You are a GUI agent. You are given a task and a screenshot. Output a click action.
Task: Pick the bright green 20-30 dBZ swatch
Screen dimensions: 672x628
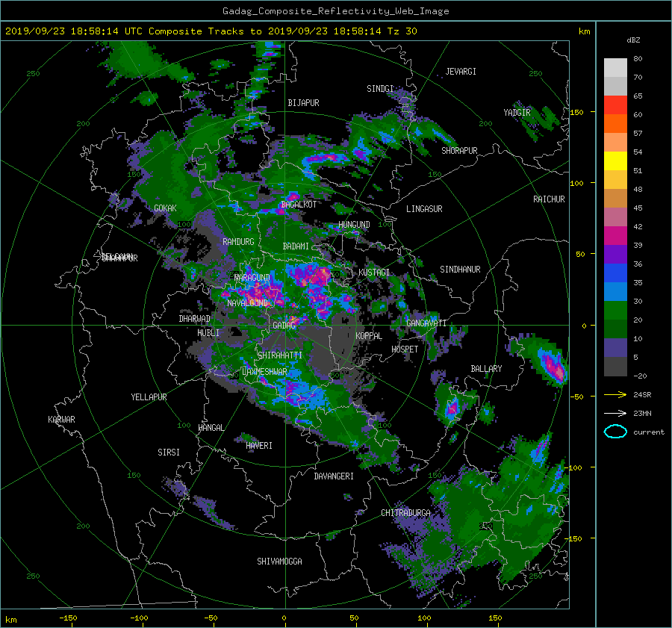pos(615,311)
